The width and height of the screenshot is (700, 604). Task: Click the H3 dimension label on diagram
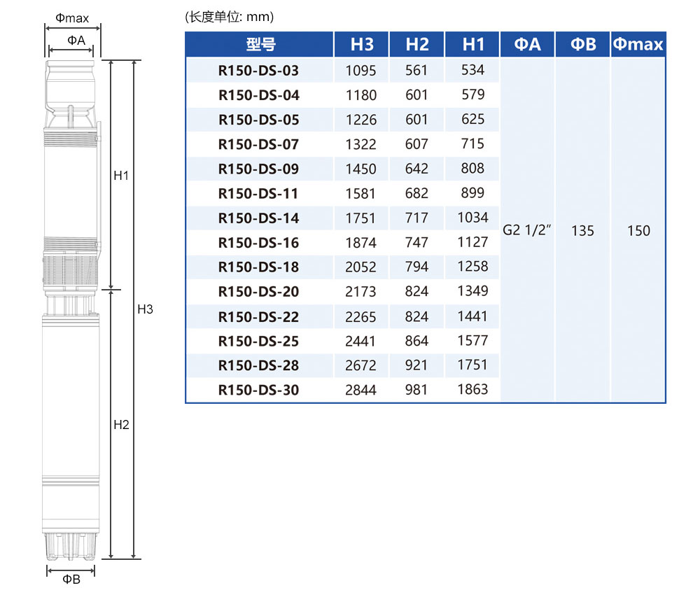(x=145, y=309)
